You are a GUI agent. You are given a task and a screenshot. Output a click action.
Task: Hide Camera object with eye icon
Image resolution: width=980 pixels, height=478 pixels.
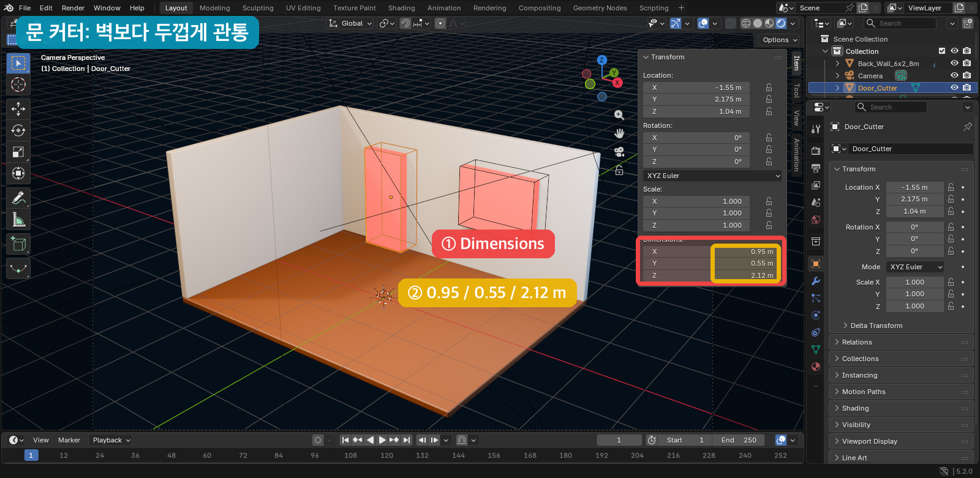(954, 75)
